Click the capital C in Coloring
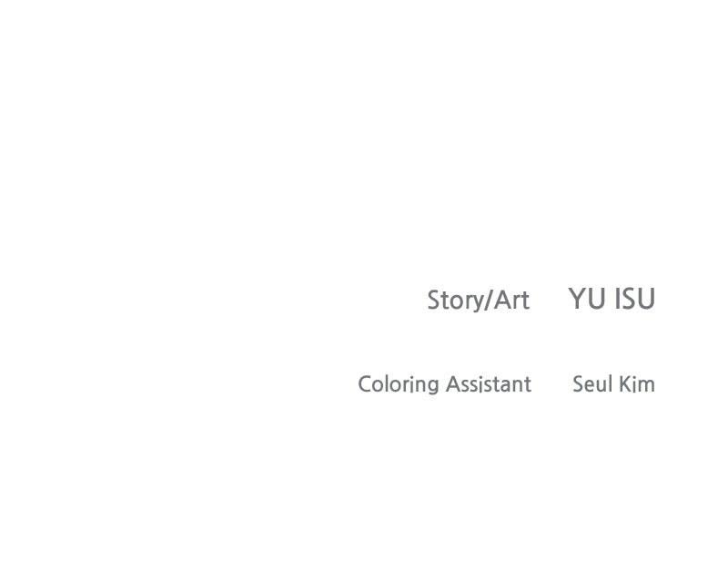The width and height of the screenshot is (728, 561). point(366,384)
